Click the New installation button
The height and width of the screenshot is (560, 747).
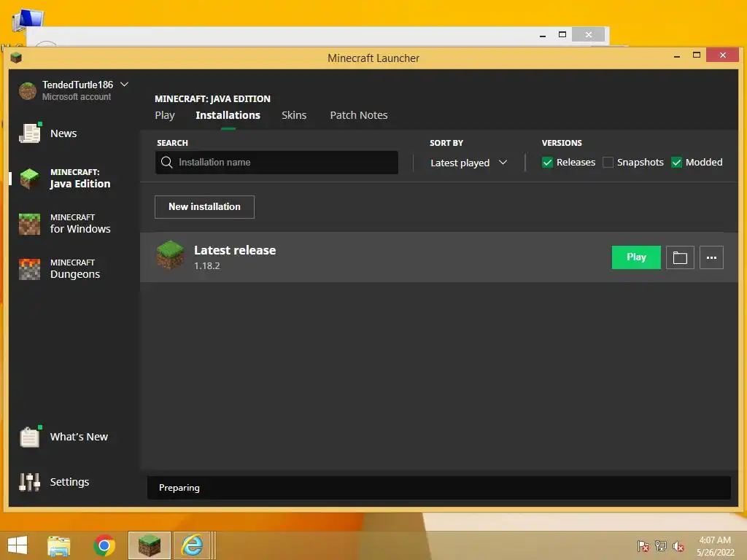(204, 206)
